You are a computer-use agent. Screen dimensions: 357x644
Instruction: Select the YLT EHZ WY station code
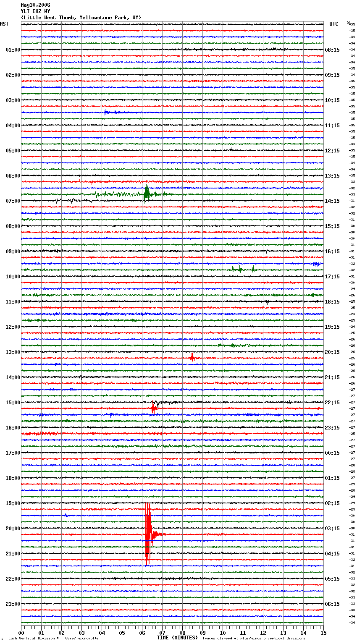35,11
